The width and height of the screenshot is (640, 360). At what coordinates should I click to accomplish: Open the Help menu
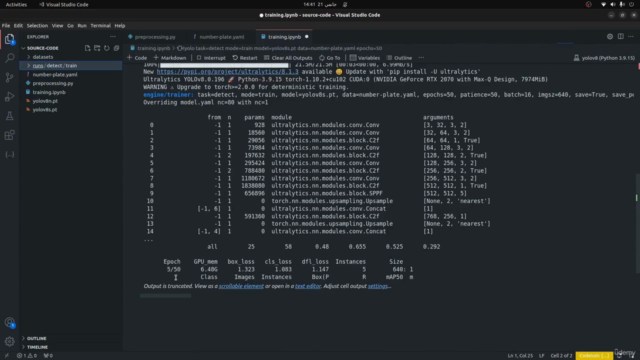tap(120, 26)
